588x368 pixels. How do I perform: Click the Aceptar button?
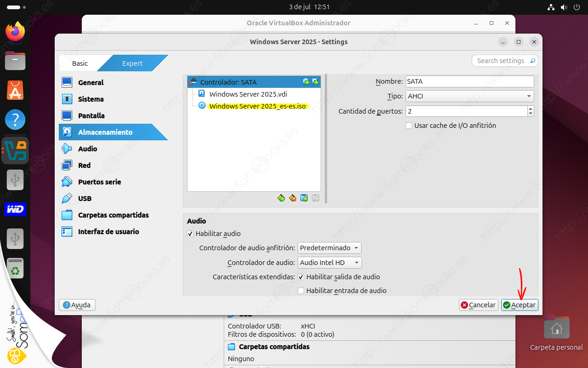pyautogui.click(x=519, y=305)
